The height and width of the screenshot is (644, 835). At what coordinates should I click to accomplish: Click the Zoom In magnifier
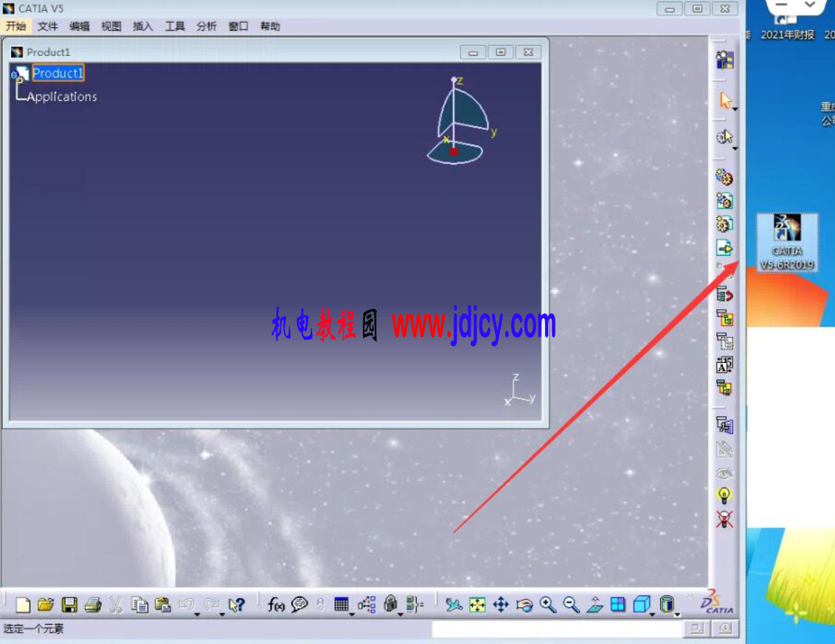point(548,605)
